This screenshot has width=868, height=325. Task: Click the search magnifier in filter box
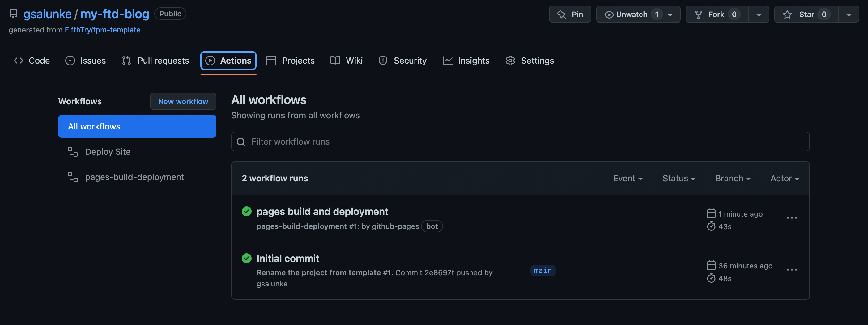[x=241, y=142]
